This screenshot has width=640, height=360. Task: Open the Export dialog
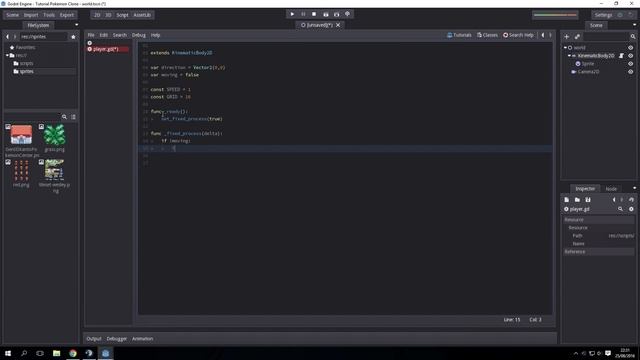(x=67, y=15)
